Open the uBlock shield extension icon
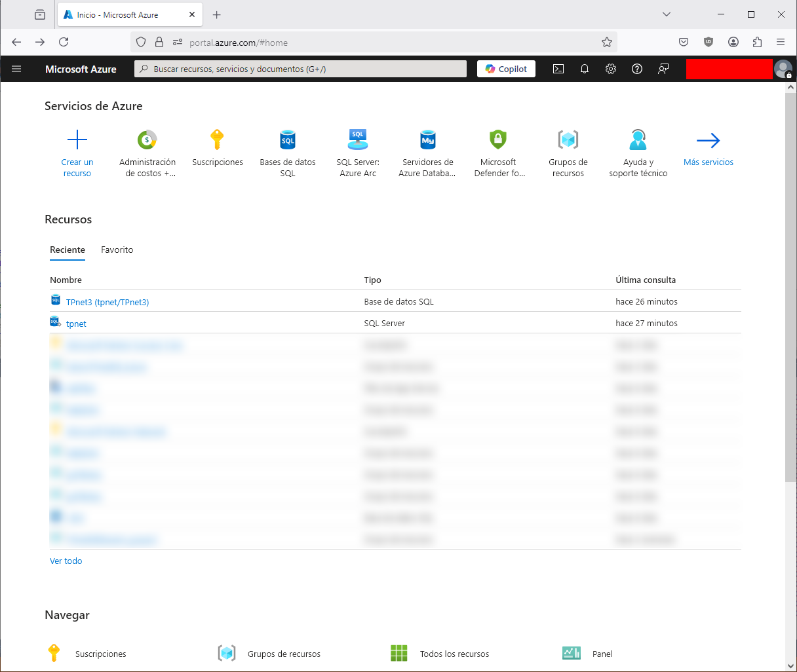 tap(709, 42)
